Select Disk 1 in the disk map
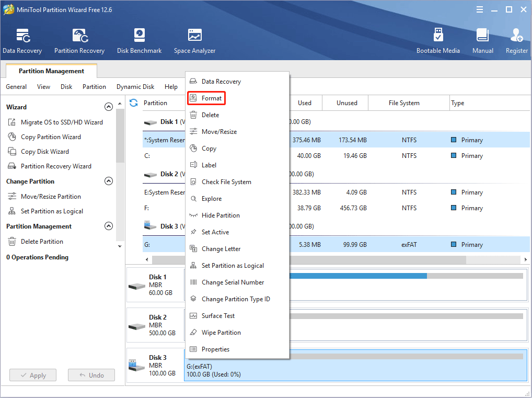Image resolution: width=532 pixels, height=398 pixels. pyautogui.click(x=155, y=285)
